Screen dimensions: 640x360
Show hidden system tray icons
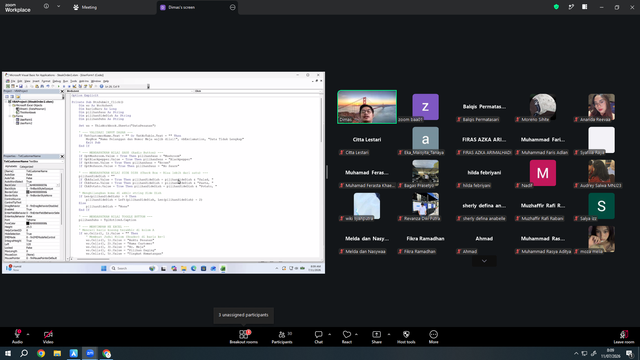pos(576,353)
